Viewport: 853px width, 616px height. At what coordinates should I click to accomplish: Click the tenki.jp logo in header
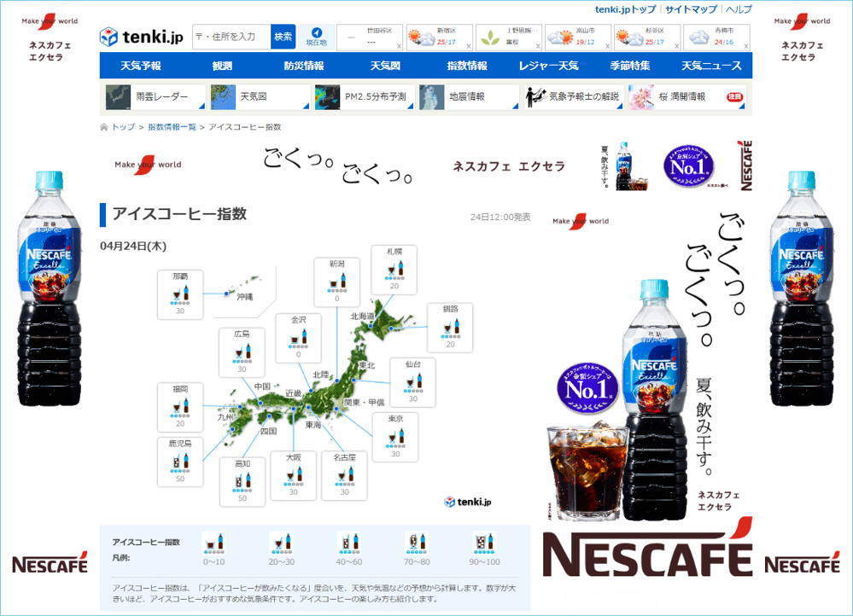tap(142, 37)
